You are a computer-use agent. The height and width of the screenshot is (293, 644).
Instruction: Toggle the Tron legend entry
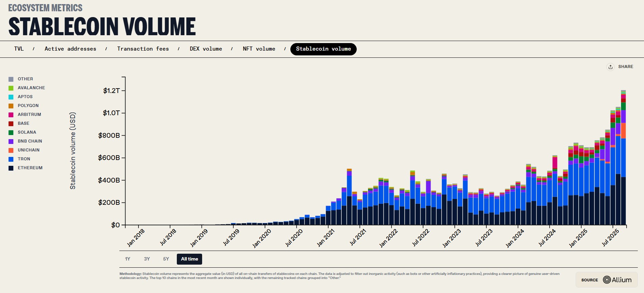(24, 159)
